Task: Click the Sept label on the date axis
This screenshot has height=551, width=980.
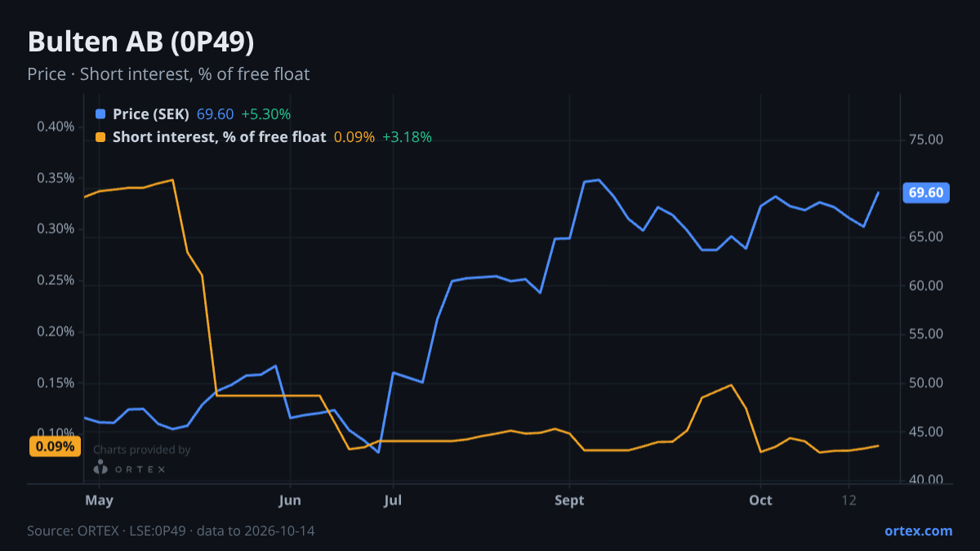Action: (569, 500)
